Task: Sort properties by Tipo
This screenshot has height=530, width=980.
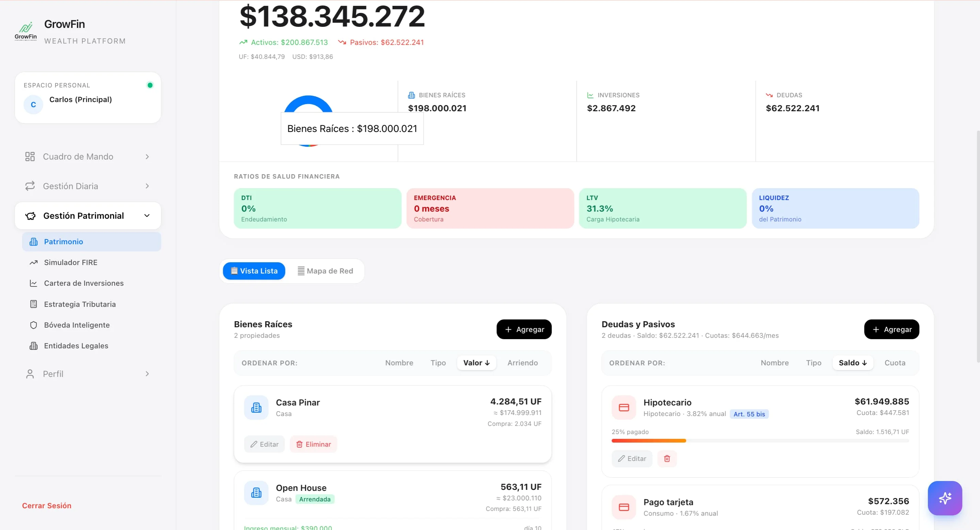Action: (438, 363)
